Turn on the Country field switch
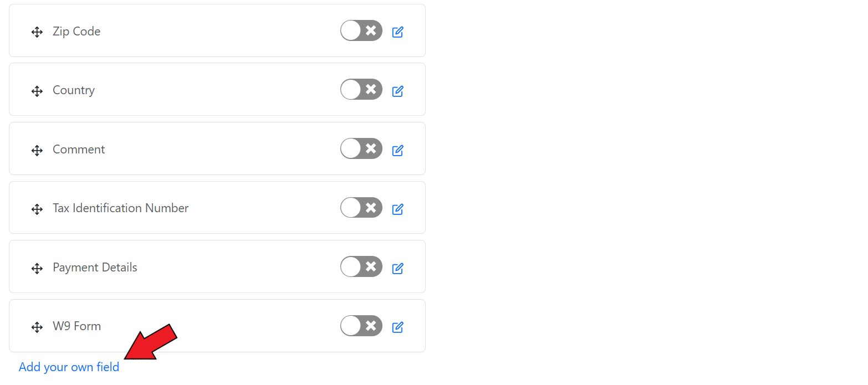 pyautogui.click(x=361, y=90)
